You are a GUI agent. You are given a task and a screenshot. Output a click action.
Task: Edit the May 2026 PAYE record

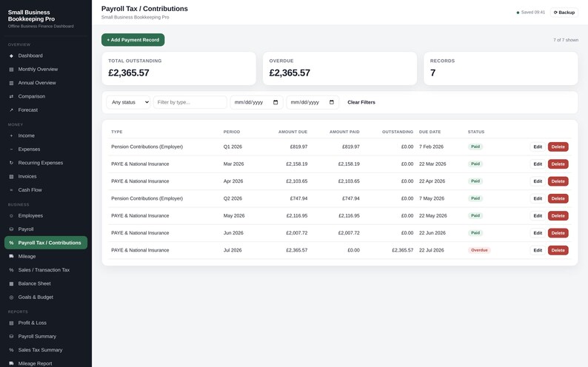[538, 216]
